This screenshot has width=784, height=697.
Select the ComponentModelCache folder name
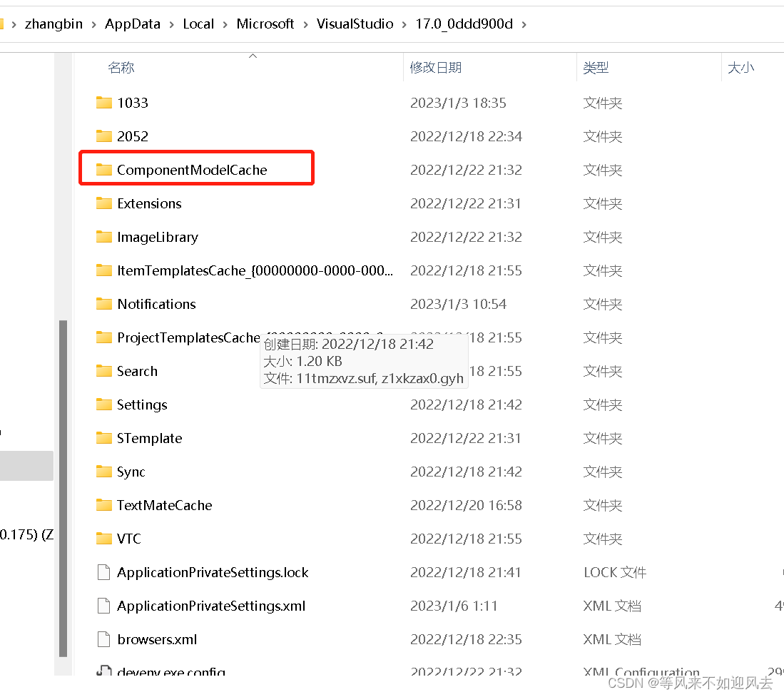pyautogui.click(x=192, y=170)
